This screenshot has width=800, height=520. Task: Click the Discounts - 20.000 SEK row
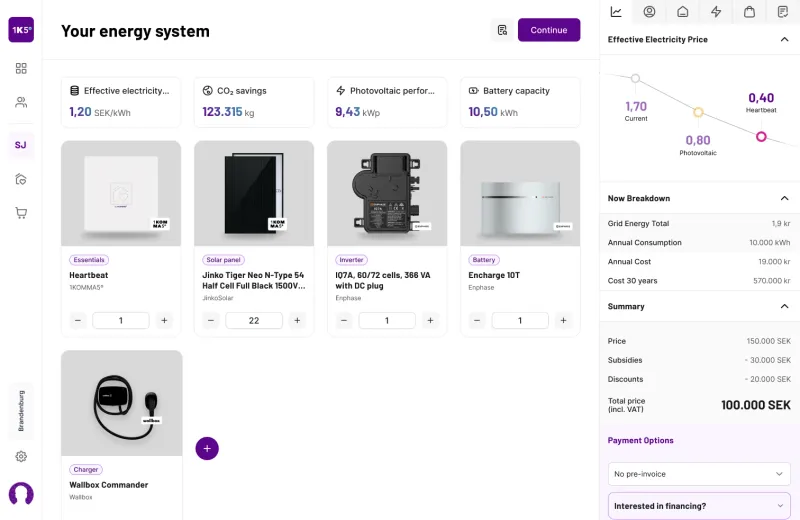click(x=699, y=379)
